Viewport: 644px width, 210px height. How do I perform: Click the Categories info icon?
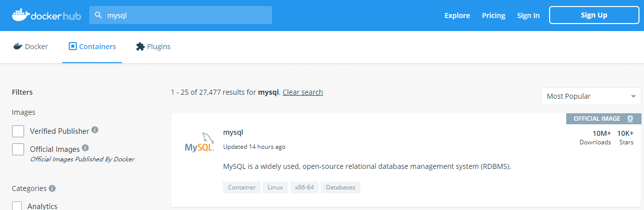pyautogui.click(x=52, y=188)
